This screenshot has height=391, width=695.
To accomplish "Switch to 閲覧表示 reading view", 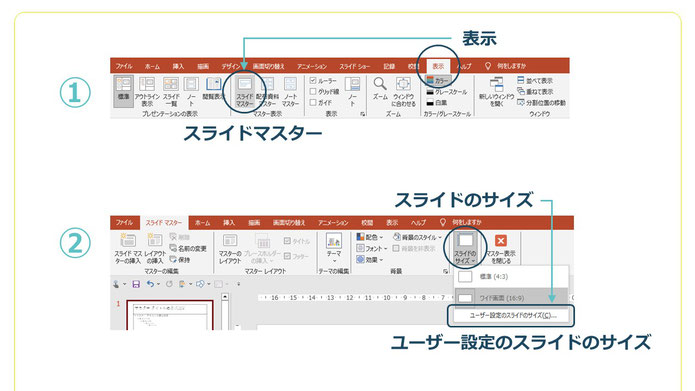I will pyautogui.click(x=214, y=89).
